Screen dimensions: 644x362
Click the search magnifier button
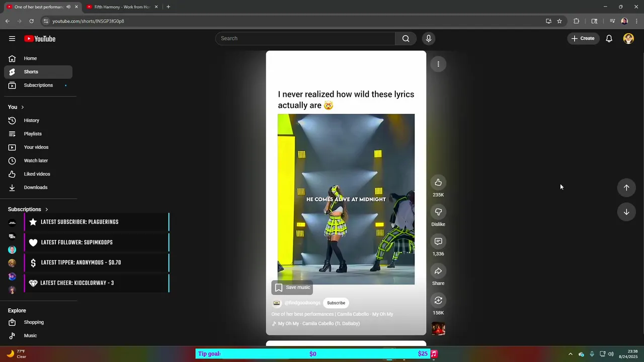[406, 39]
